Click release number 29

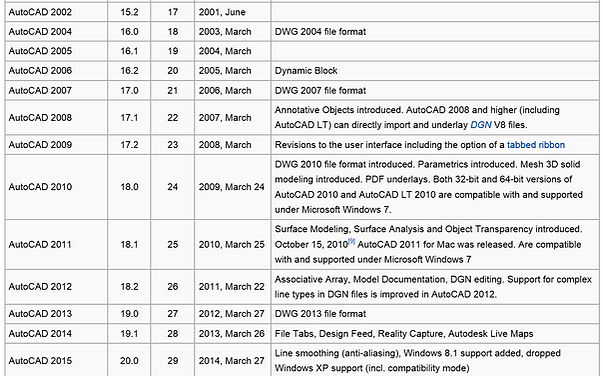tap(173, 361)
